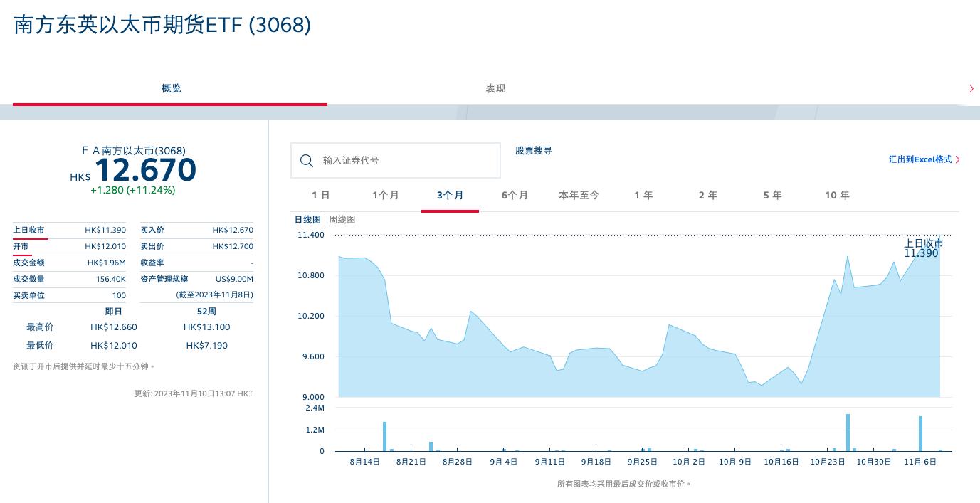Click the update timestamp 2023年11月10日13:07 HKT
The image size is (980, 503).
(204, 393)
